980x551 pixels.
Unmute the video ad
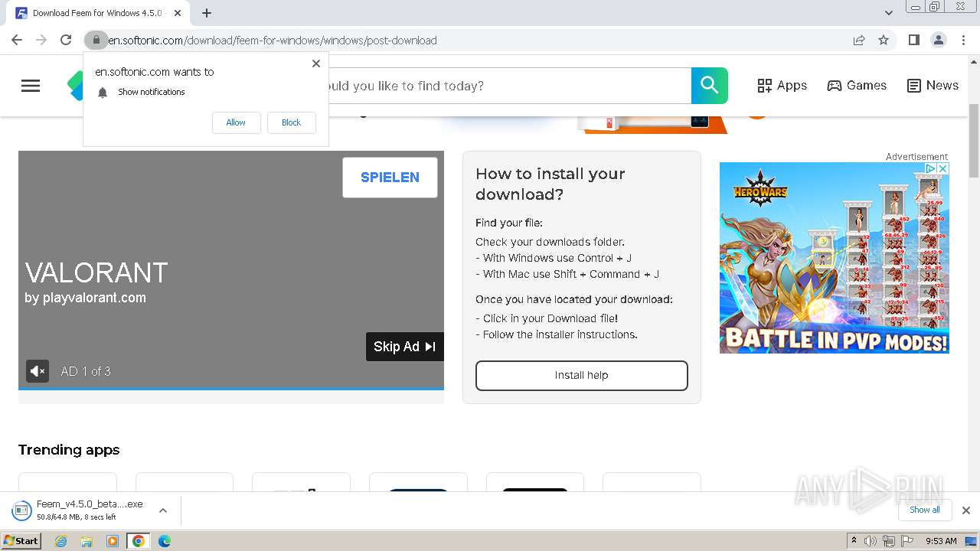click(x=38, y=371)
